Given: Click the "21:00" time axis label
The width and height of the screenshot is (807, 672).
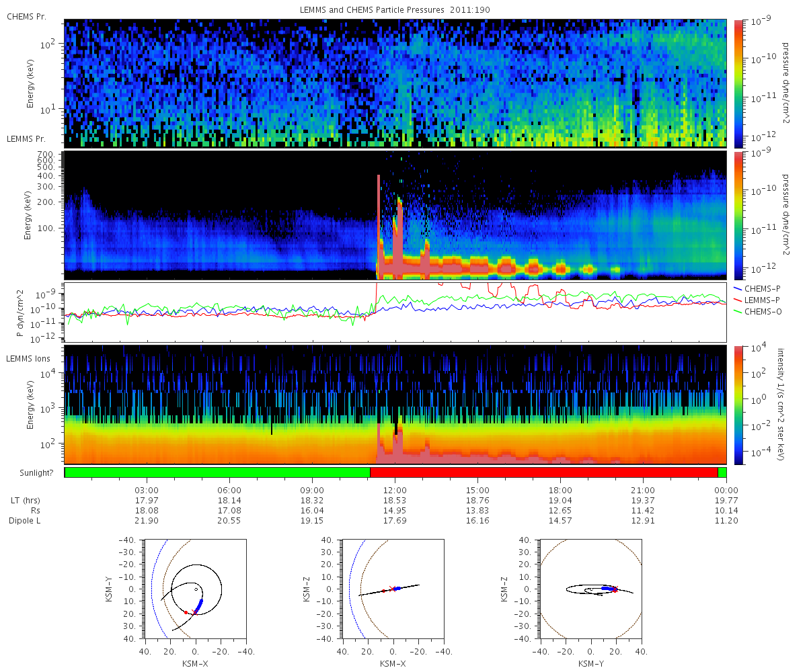Looking at the screenshot, I should point(644,490).
